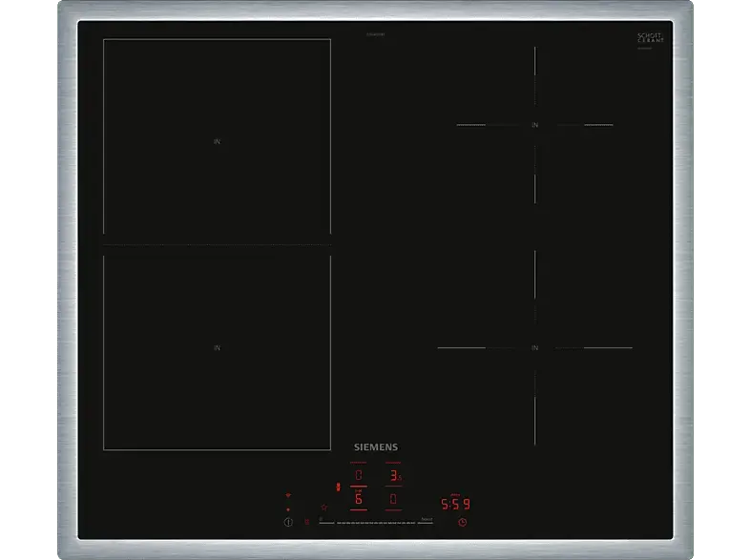Tap the IN mark of lower-left flex zone

pyautogui.click(x=217, y=348)
